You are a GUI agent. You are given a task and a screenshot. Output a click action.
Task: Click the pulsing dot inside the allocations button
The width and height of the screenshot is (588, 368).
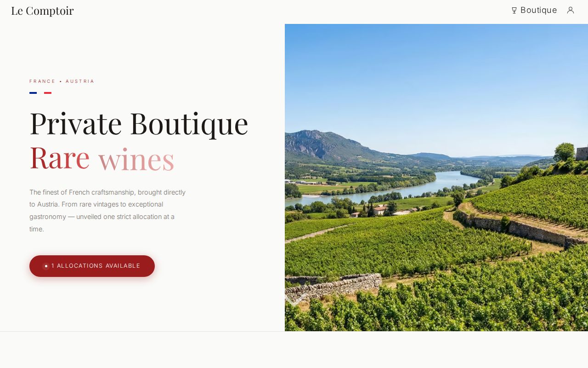pyautogui.click(x=46, y=266)
